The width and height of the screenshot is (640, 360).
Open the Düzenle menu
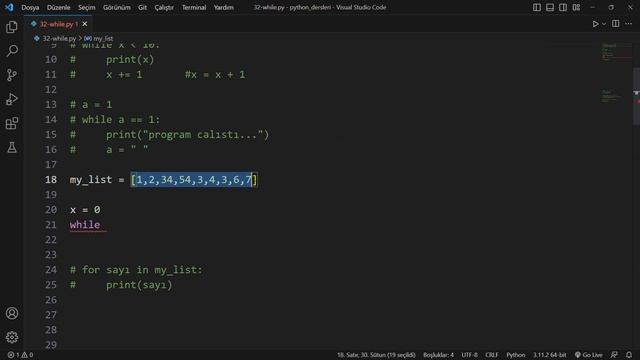[x=58, y=7]
